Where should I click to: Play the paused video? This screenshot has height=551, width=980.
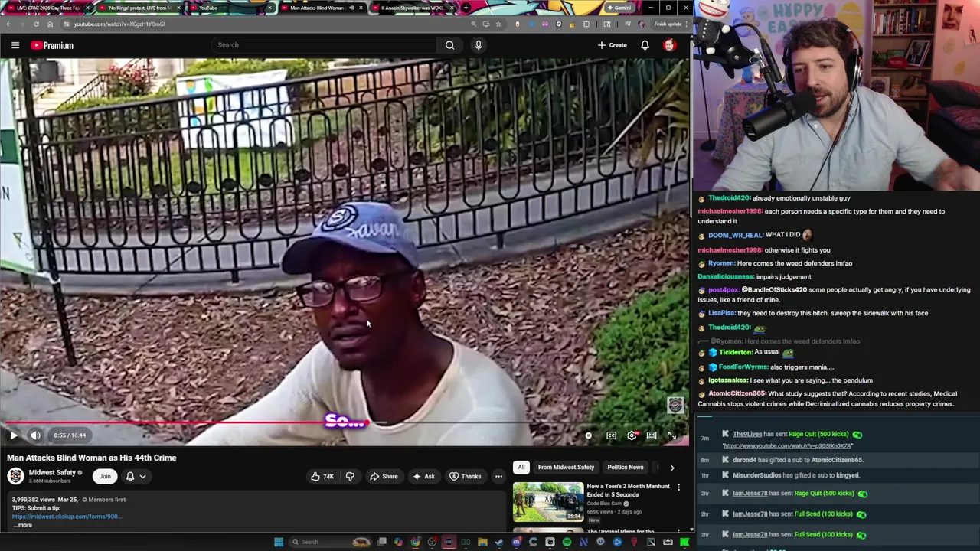(13, 435)
